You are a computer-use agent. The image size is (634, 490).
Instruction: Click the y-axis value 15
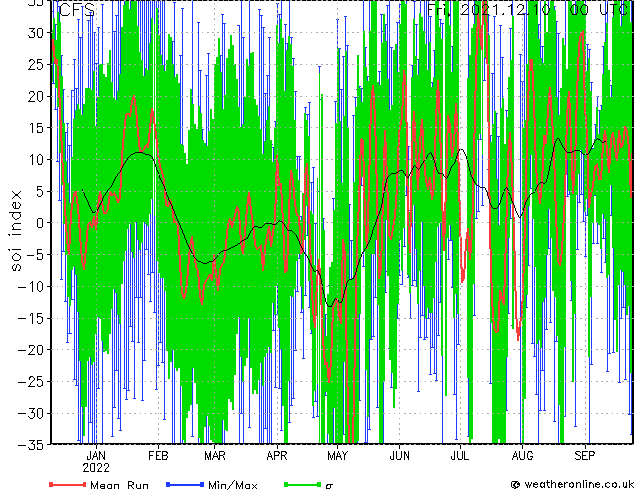[x=36, y=128]
